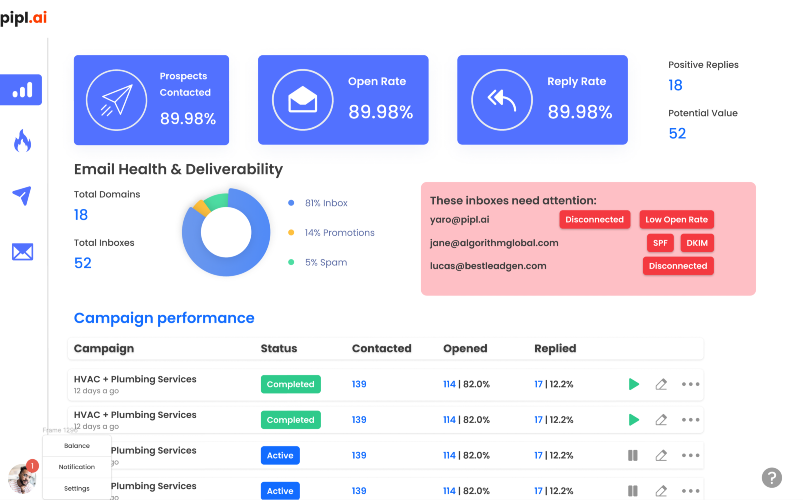The image size is (803, 500).
Task: Open the analytics dashboard sidebar icon
Action: tap(21, 90)
